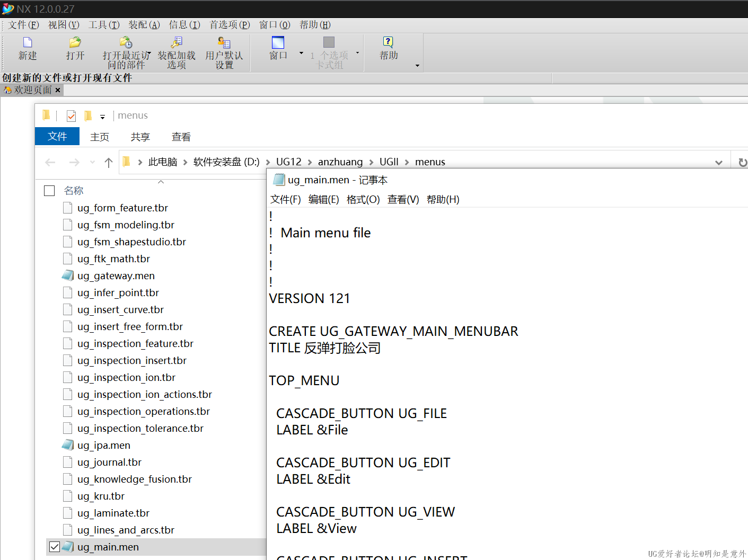The width and height of the screenshot is (748, 560).
Task: Click the Explorer back arrow
Action: [x=50, y=162]
